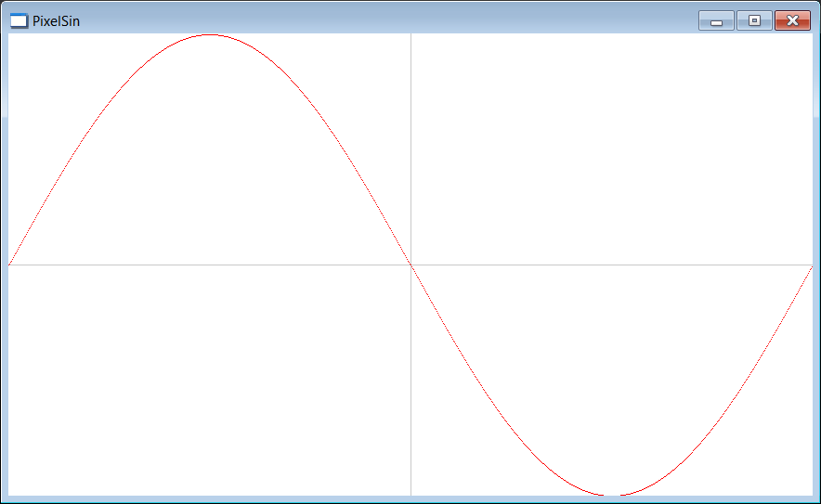Click the peak of the red sine curve
821x504 pixels.
pyautogui.click(x=210, y=35)
